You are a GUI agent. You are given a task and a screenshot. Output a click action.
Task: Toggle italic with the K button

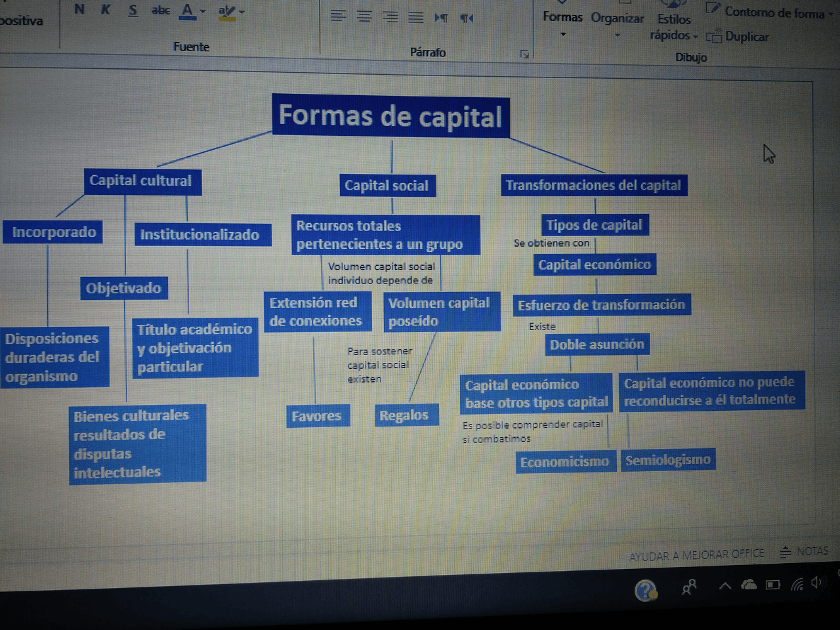point(105,10)
